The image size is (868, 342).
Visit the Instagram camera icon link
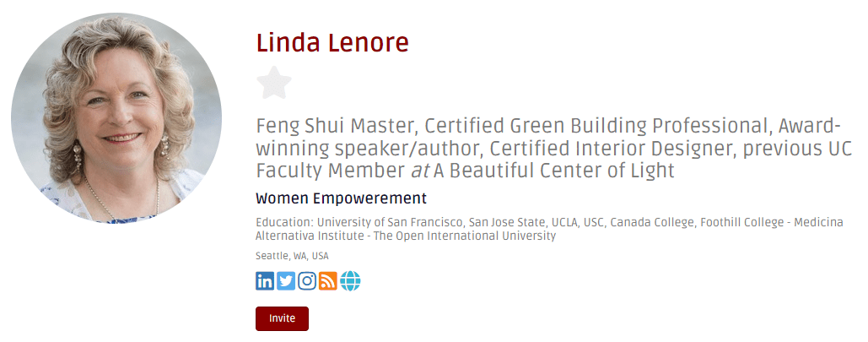pyautogui.click(x=307, y=280)
